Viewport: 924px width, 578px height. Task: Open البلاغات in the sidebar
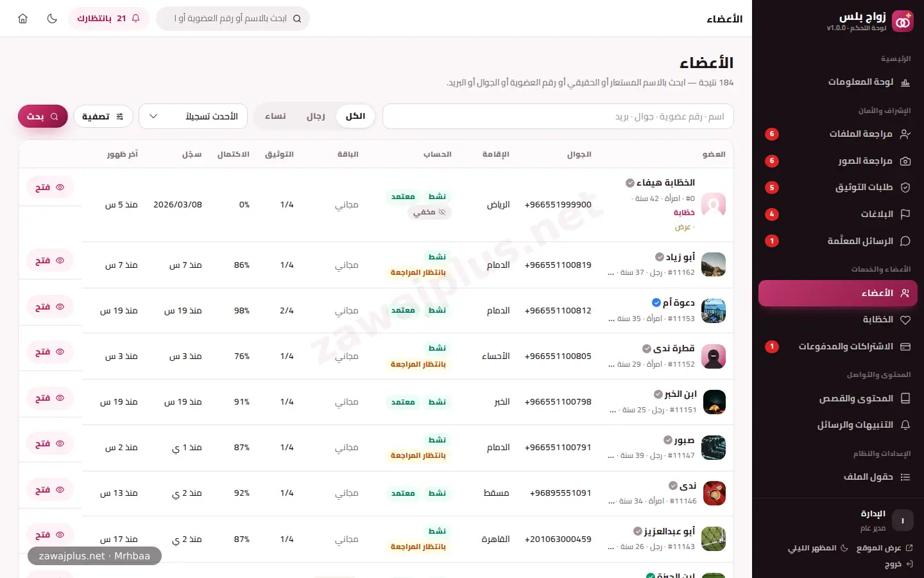(x=838, y=214)
